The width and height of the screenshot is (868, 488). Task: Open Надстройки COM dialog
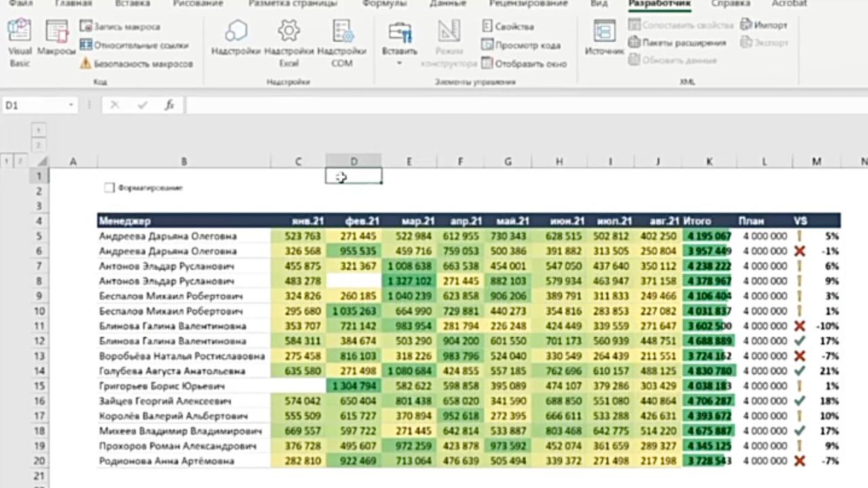pos(342,43)
